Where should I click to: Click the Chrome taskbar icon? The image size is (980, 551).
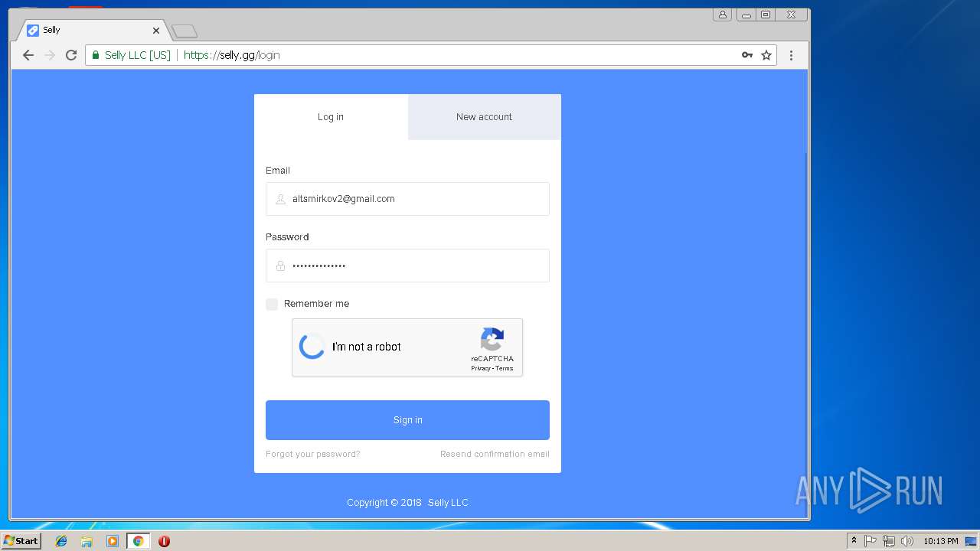point(138,541)
